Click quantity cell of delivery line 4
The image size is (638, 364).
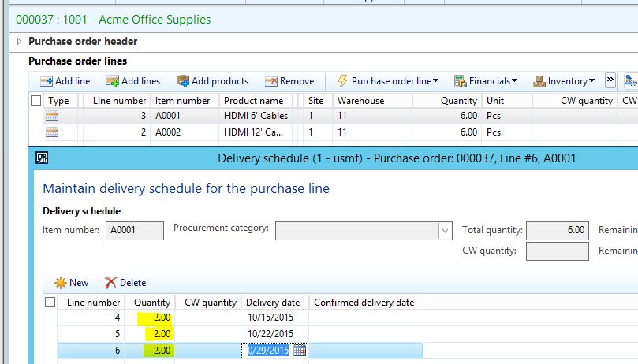click(x=150, y=318)
